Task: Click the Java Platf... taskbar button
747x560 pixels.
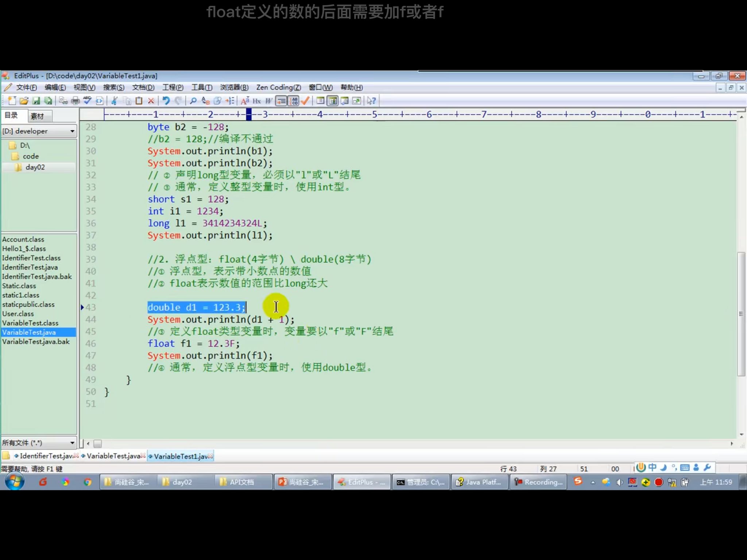Action: point(479,482)
